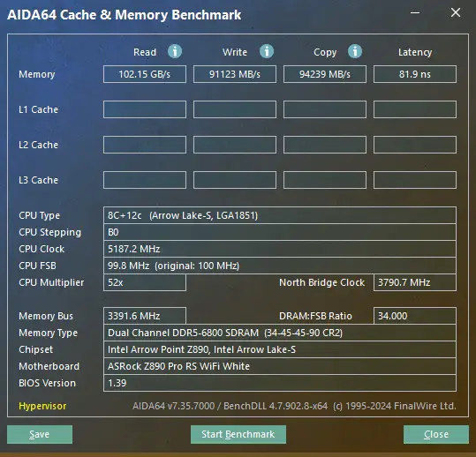The image size is (476, 457).
Task: Close window with the X icon
Action: coord(456,12)
